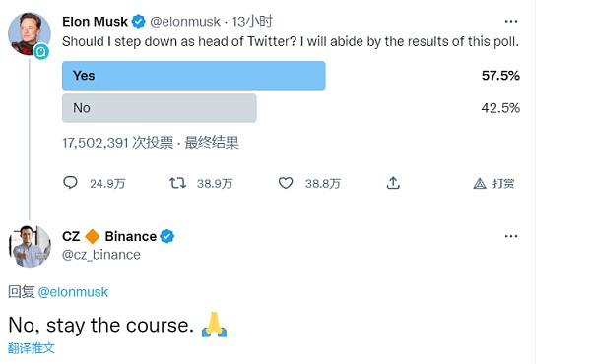Click the small badge on Elon's avatar
Screen dimensions: 591x364
41,51
